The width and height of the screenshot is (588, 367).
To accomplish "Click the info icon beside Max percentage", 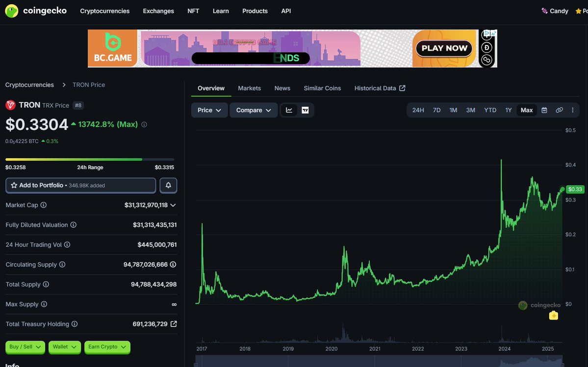I will 144,124.
